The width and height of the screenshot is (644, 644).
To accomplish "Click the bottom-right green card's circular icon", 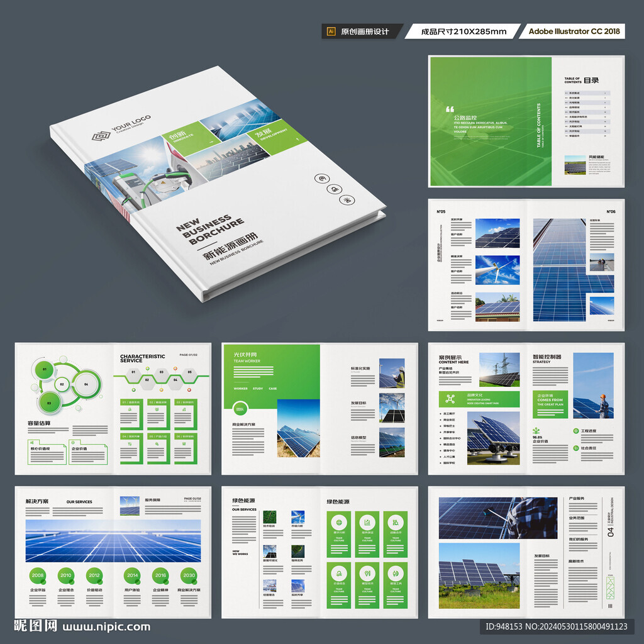I will [x=396, y=574].
